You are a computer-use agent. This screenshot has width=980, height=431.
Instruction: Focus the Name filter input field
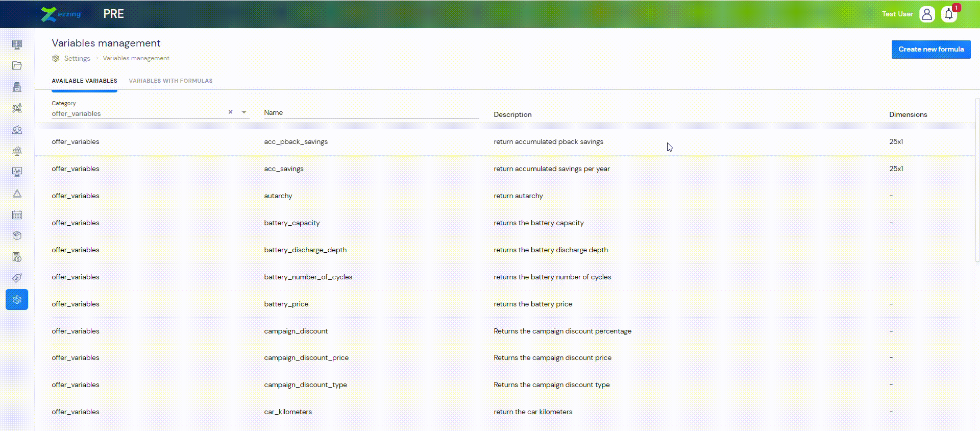click(371, 112)
